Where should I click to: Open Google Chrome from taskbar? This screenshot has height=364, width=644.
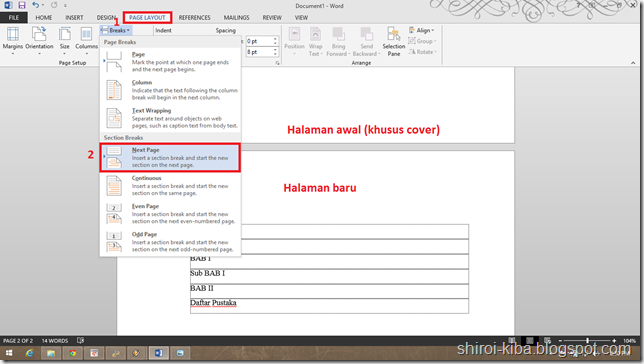click(x=72, y=353)
